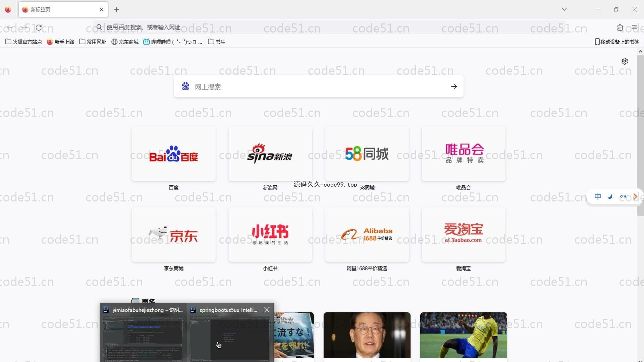The width and height of the screenshot is (644, 362).
Task: Click the 小红书 tile label text
Action: coord(270,268)
